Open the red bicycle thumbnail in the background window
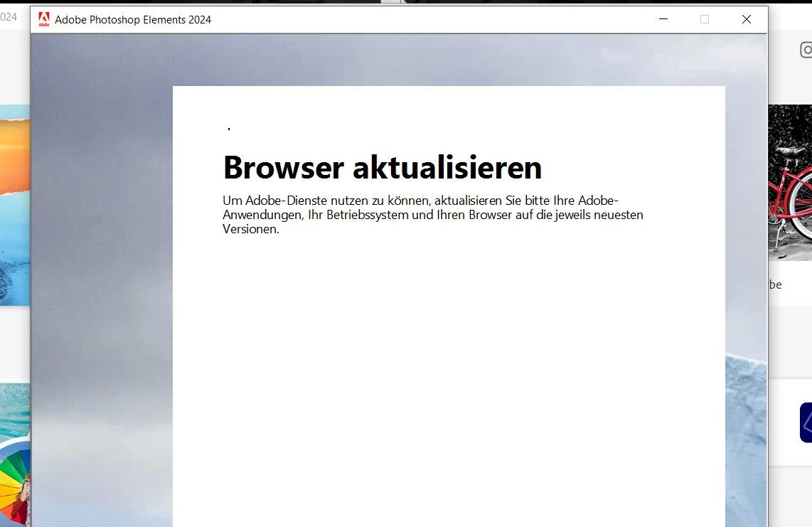This screenshot has height=527, width=812. coord(790,182)
